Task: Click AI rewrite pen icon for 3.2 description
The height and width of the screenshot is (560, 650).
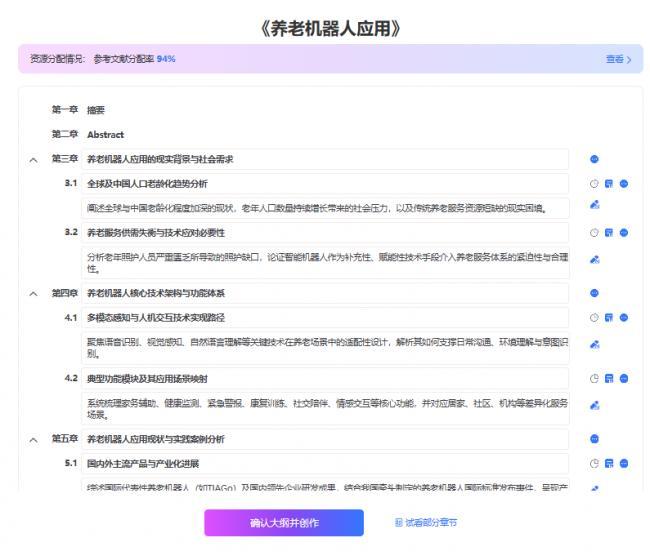Action: (594, 260)
